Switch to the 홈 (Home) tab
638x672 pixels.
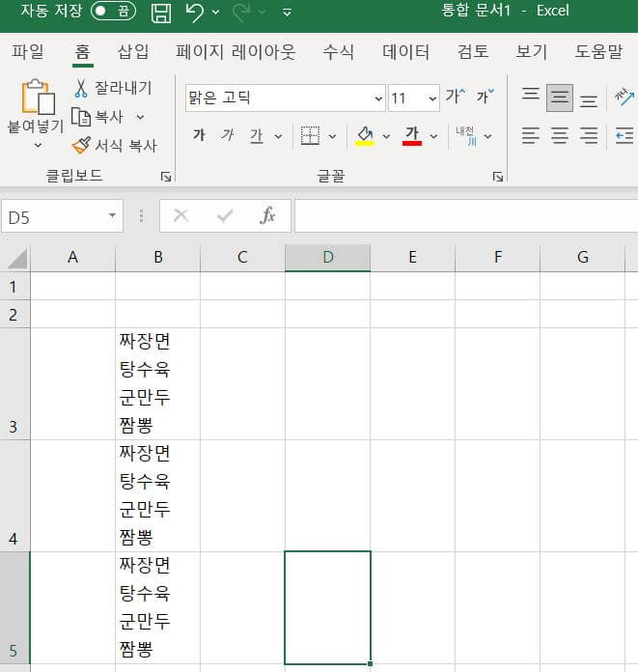point(83,52)
